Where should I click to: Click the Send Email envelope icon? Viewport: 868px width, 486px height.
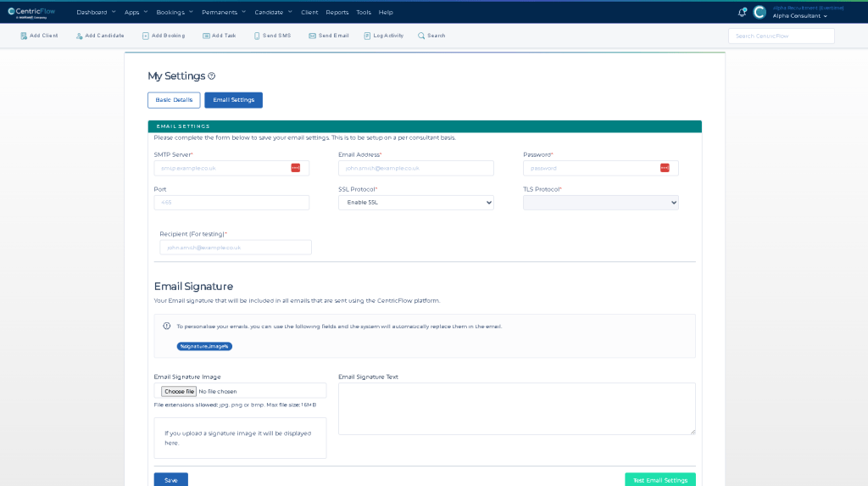(x=312, y=36)
